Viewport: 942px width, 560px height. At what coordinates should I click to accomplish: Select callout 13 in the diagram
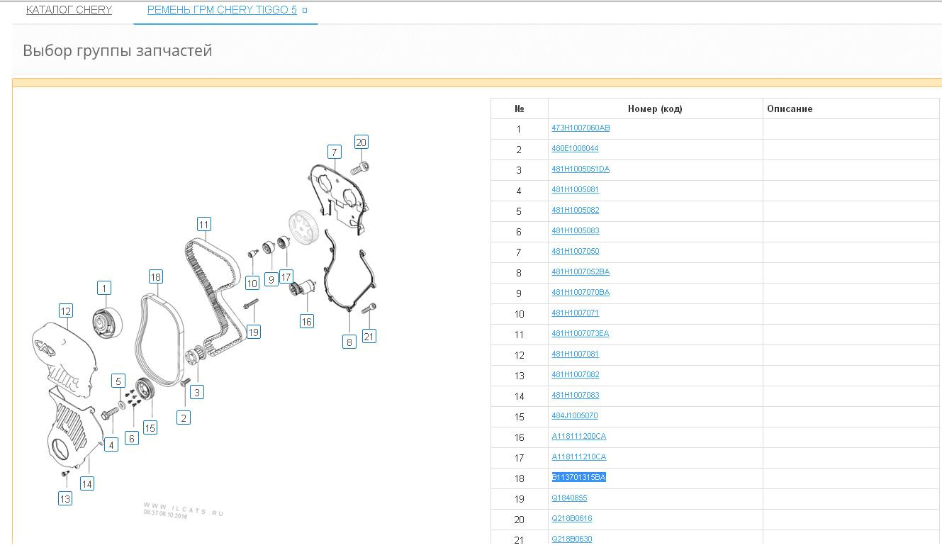point(65,498)
